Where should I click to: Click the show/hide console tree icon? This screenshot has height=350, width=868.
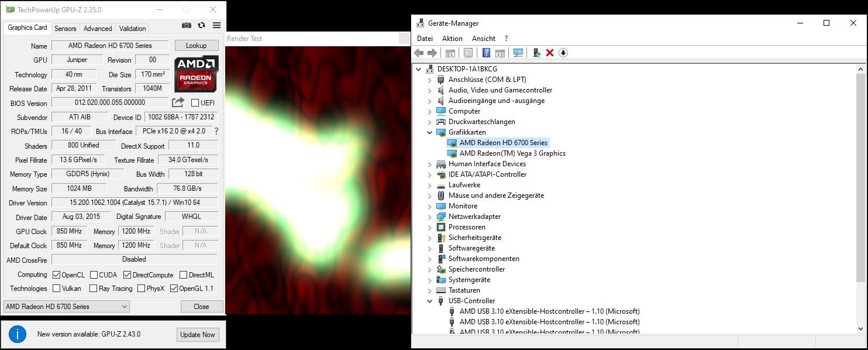coord(450,53)
